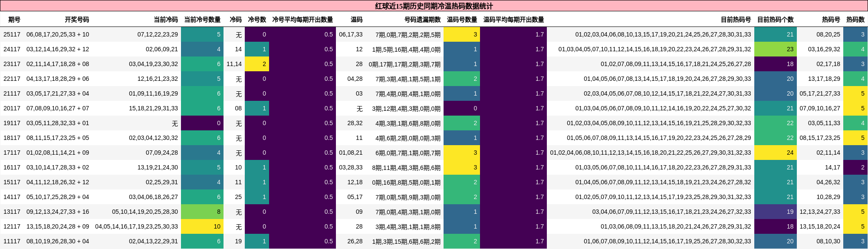Viewport: 868px width, 249px height.
Task: Click draw result 03,12,14,16,29,32 + 12
Action: point(58,49)
